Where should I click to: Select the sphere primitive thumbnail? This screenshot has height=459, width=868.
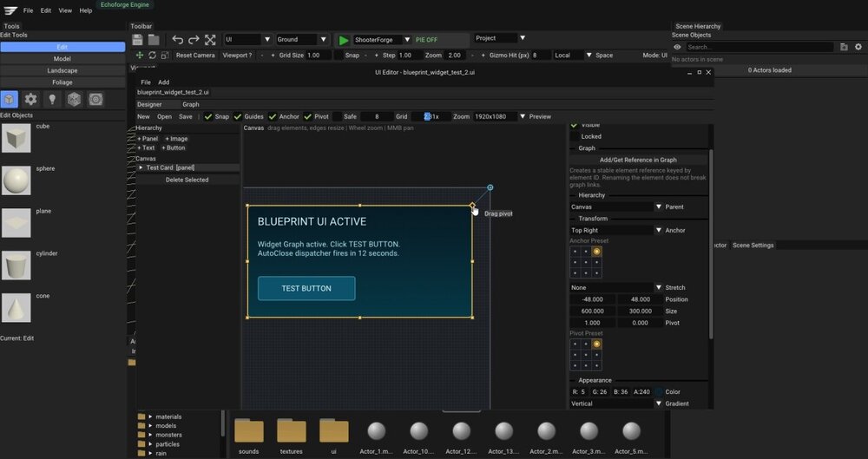coord(16,180)
